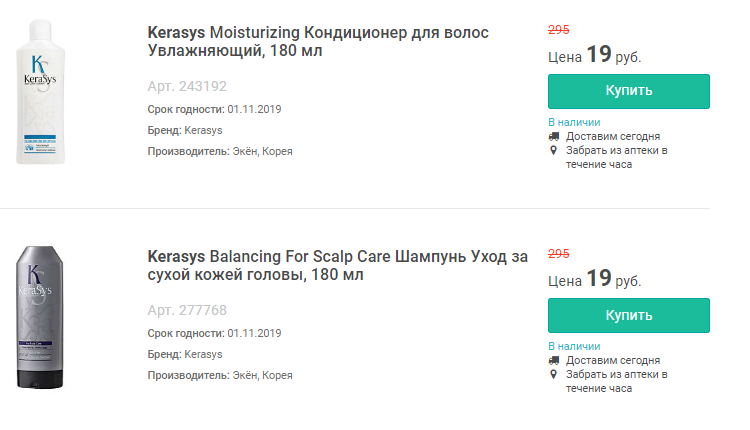The height and width of the screenshot is (430, 750).
Task: Open Kerasys Balancing For Scalp Care title
Action: (x=336, y=265)
